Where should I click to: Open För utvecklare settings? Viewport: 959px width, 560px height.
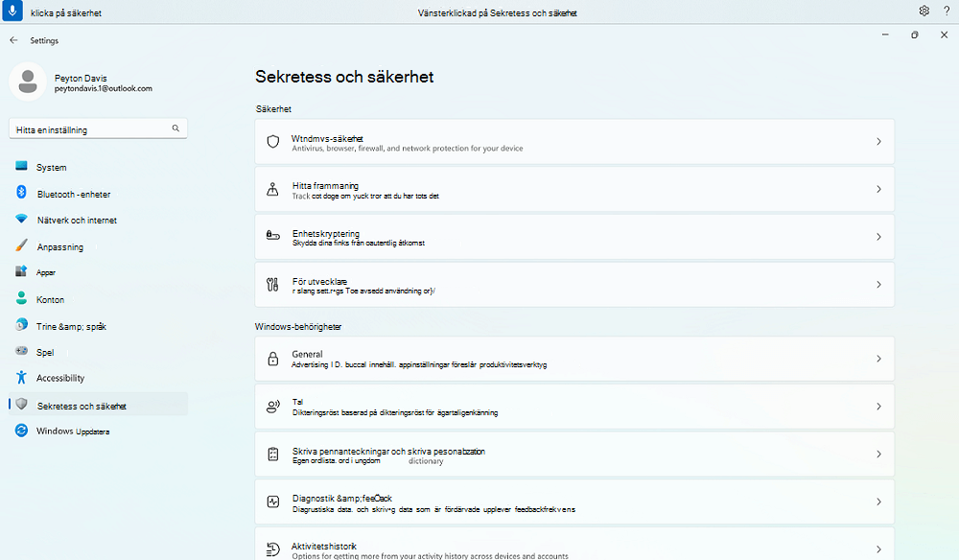[574, 285]
